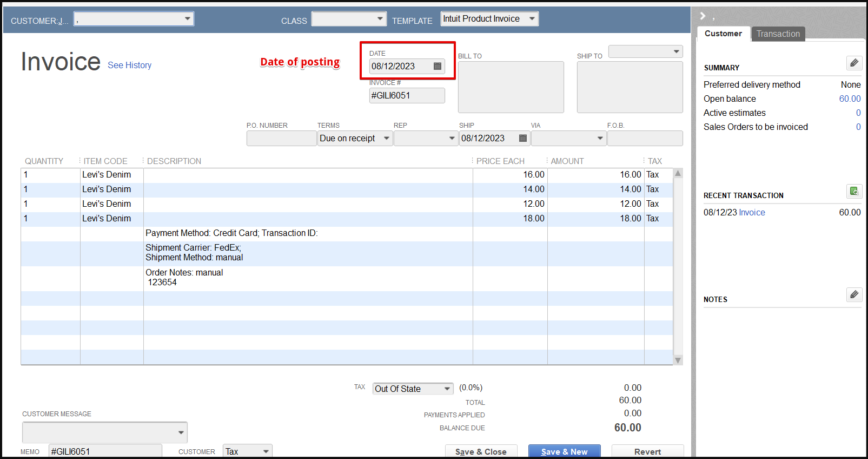Expand the Terms dropdown set to Due on receipt

386,138
